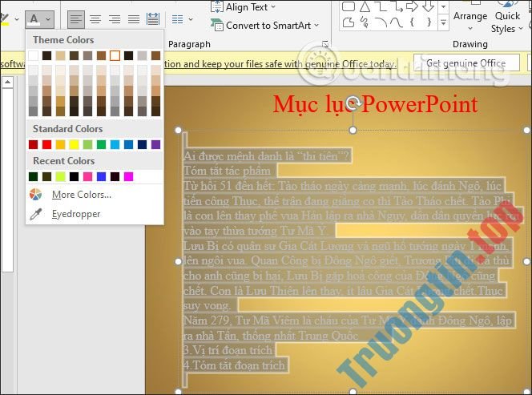Pick the white theme color swatch
The width and height of the screenshot is (532, 395).
tap(34, 55)
